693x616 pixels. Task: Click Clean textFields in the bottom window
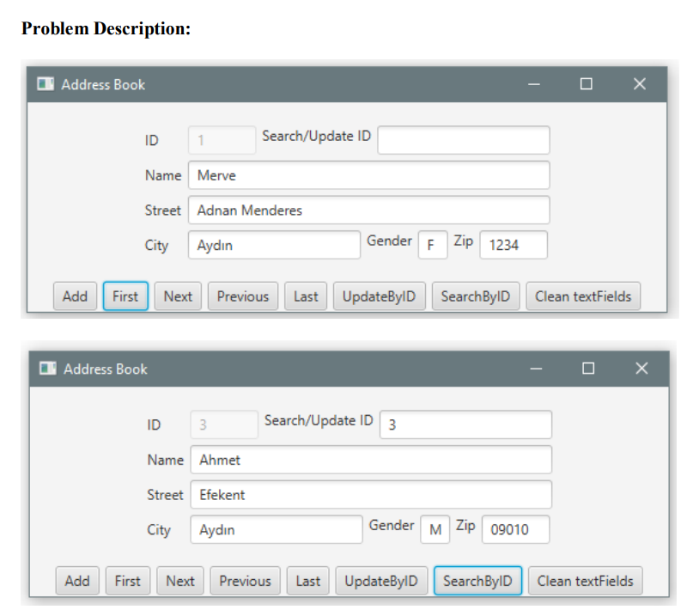click(x=585, y=580)
